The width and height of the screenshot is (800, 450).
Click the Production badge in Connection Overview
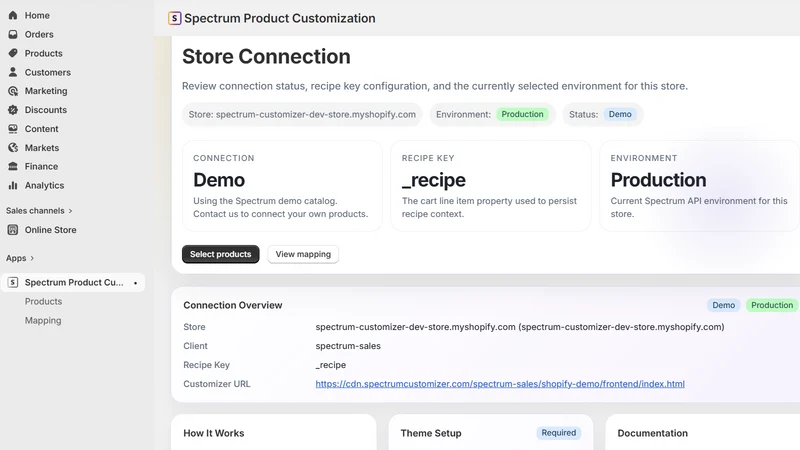coord(772,305)
